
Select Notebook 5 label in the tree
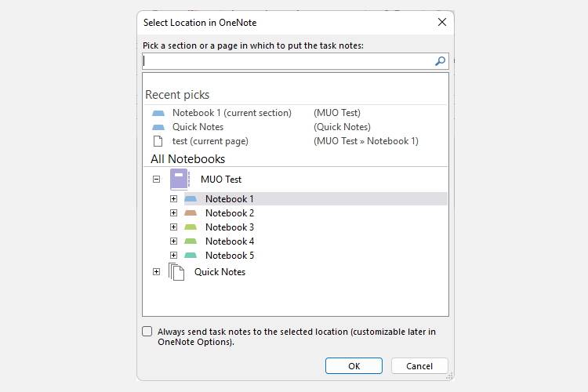pyautogui.click(x=230, y=256)
